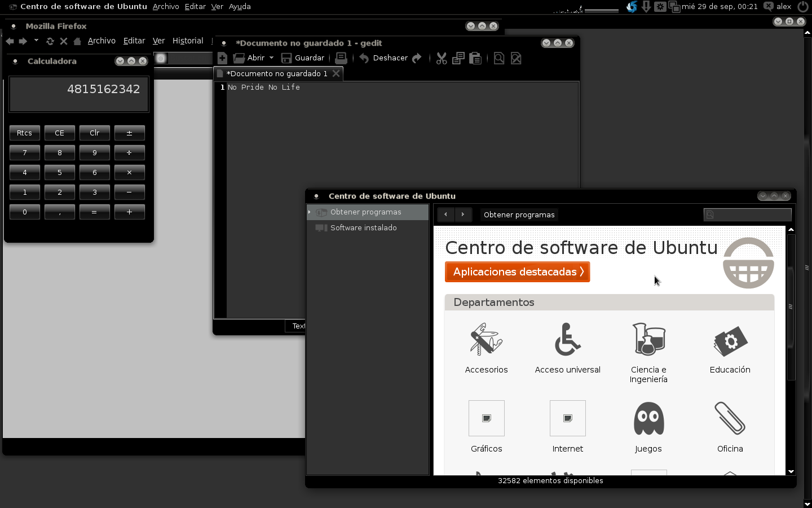Paste clipboard icon in gedit toolbar

475,58
